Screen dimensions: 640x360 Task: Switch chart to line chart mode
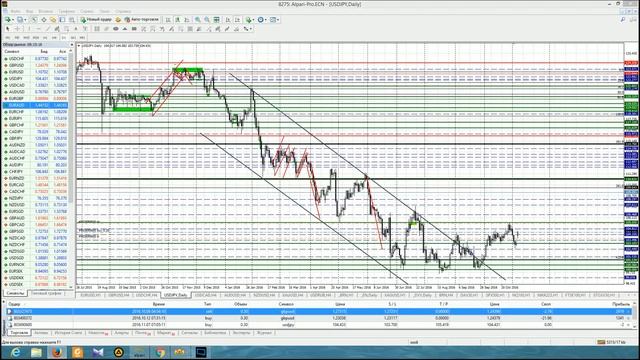coord(187,20)
